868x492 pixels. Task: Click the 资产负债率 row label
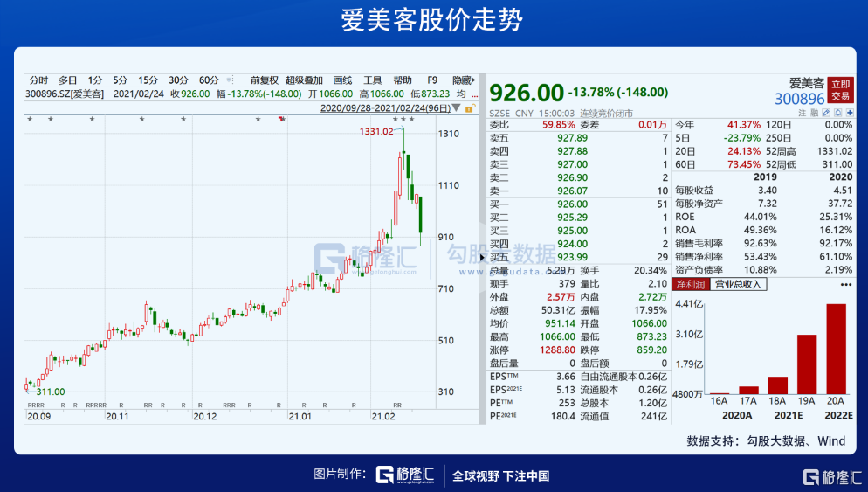point(699,270)
